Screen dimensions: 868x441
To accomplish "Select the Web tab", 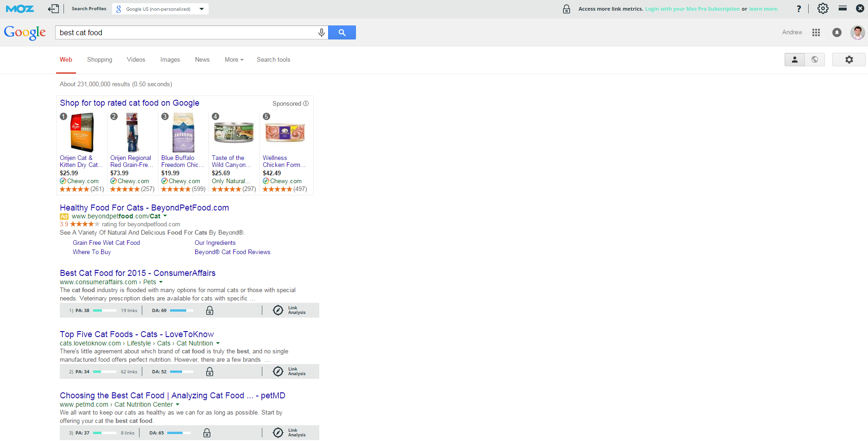I will coord(66,60).
